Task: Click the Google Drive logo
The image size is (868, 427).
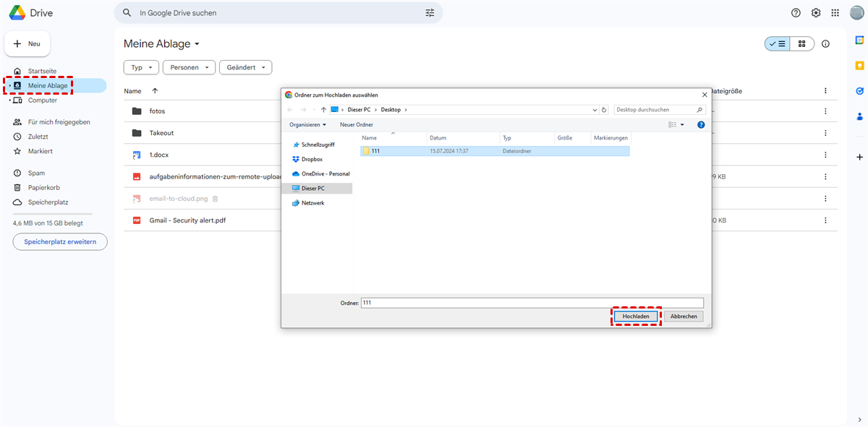Action: click(x=18, y=13)
